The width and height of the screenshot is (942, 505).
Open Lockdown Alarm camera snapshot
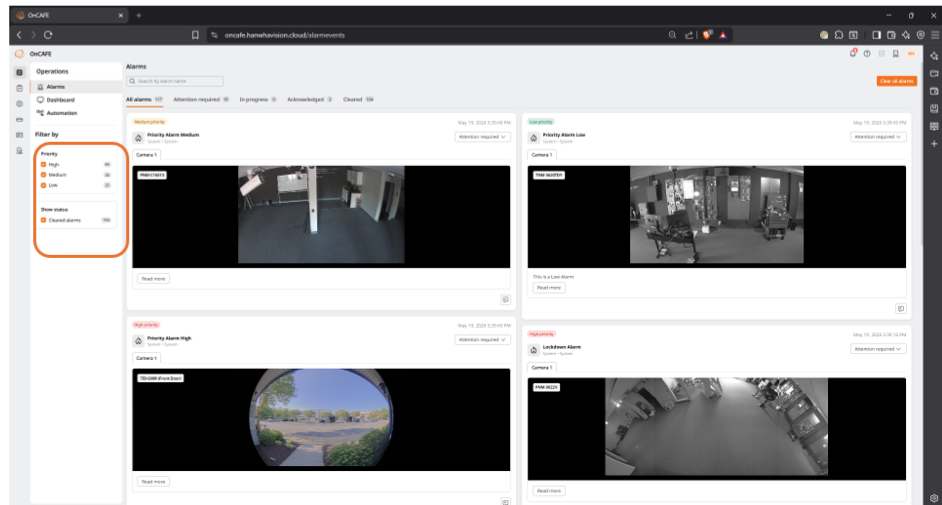click(x=717, y=429)
